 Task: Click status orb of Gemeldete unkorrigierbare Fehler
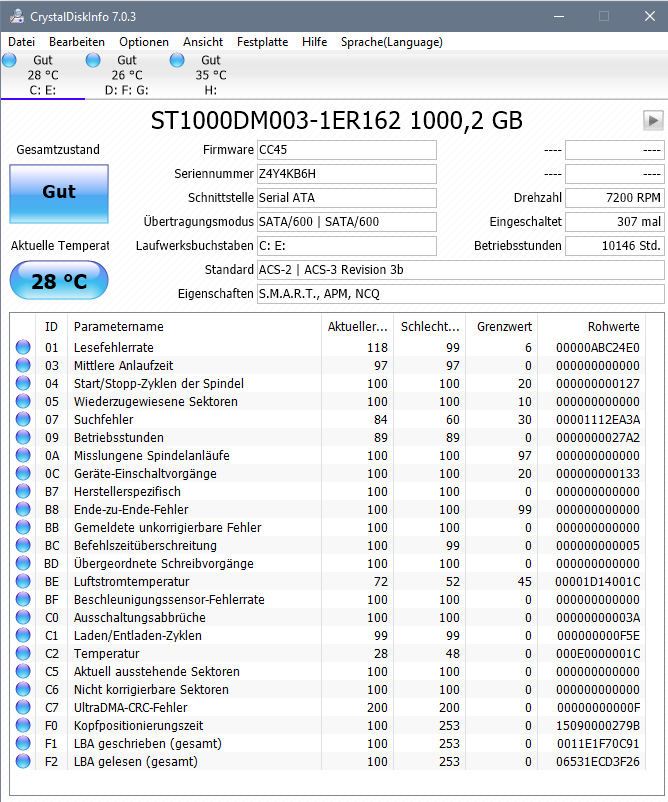pyautogui.click(x=23, y=527)
